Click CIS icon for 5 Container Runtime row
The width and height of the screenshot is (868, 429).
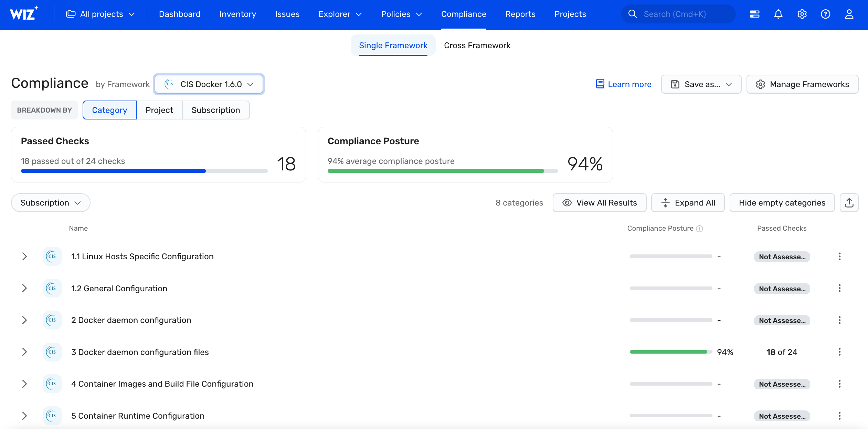[52, 416]
